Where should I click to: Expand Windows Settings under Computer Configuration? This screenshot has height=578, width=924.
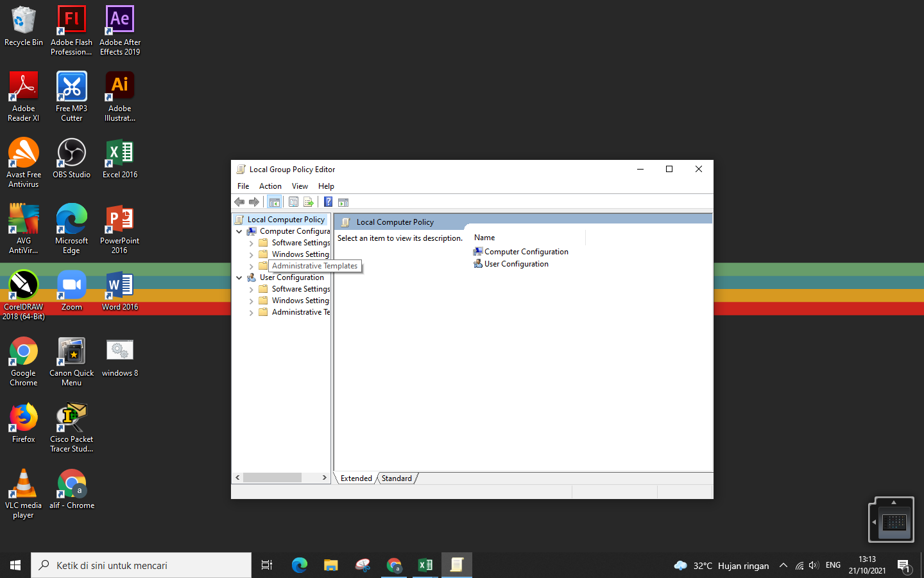coord(251,255)
